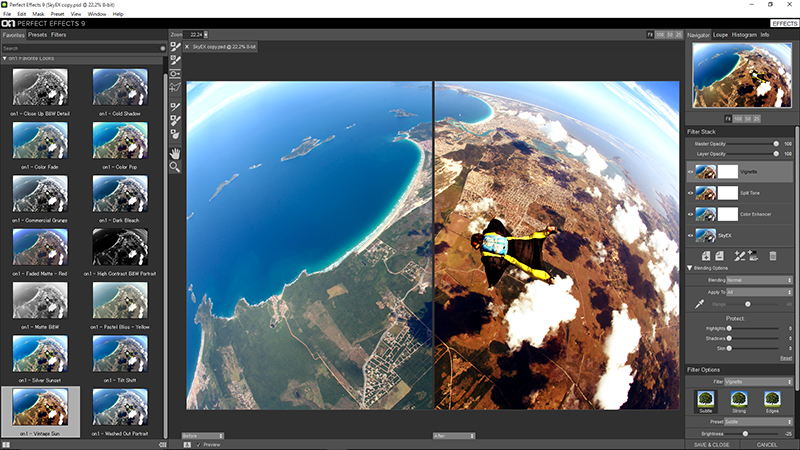This screenshot has width=800, height=450.
Task: Click the EFFECTS module button
Action: pyautogui.click(x=784, y=23)
